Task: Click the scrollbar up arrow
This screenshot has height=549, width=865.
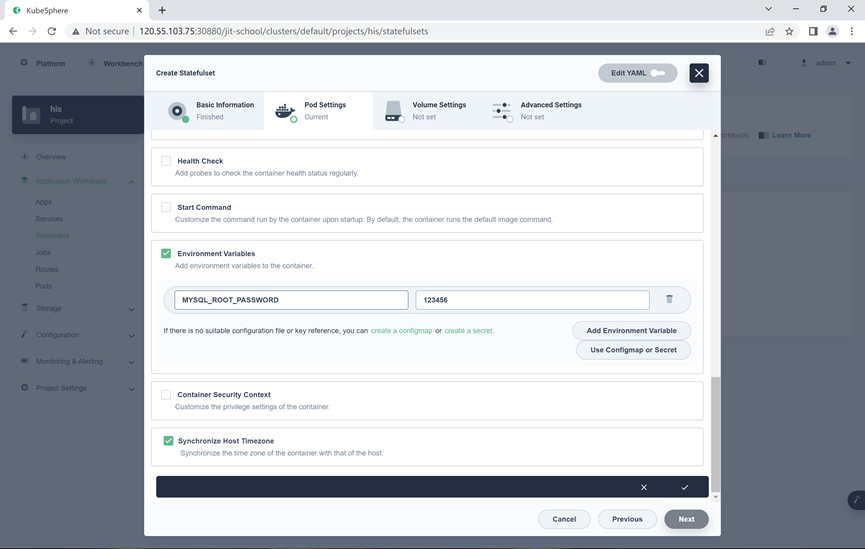Action: tap(716, 135)
